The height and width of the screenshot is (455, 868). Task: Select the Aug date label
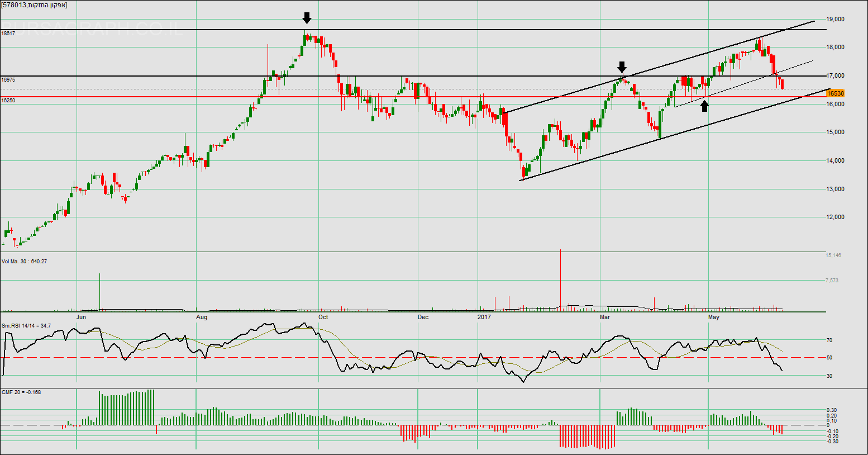pyautogui.click(x=202, y=317)
